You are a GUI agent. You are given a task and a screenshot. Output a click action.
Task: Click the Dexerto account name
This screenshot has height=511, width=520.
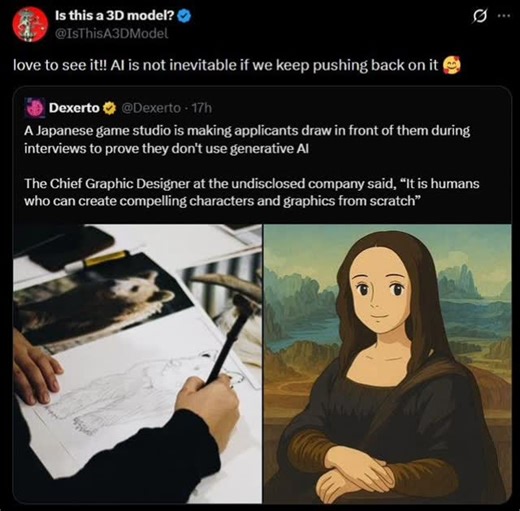click(x=74, y=108)
